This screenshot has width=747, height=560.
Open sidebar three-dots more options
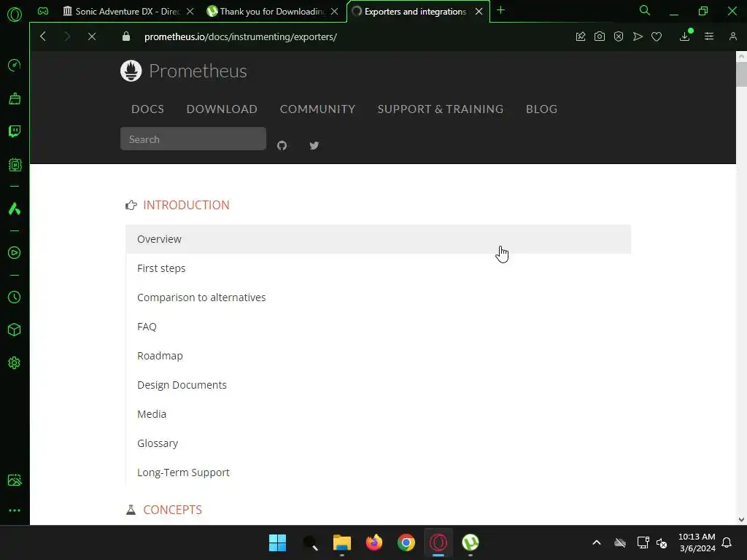pos(15,510)
